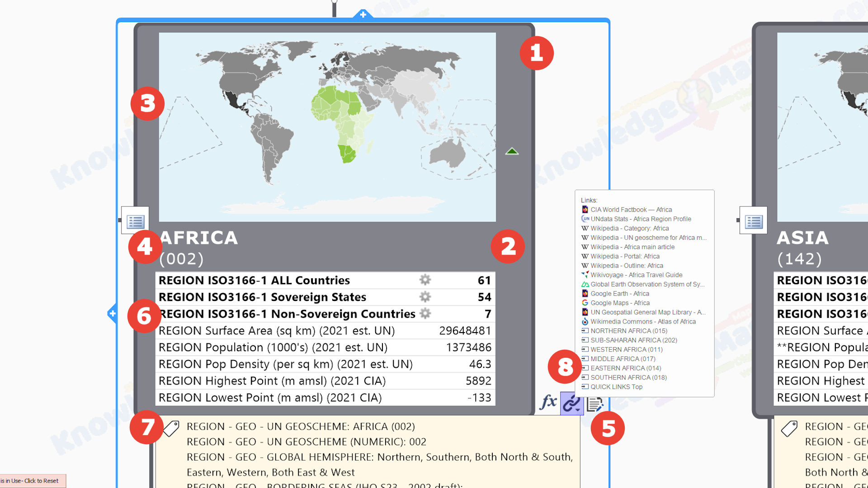Image resolution: width=868 pixels, height=488 pixels.
Task: Click the highlighted hyperlinks chain icon
Action: tap(571, 403)
